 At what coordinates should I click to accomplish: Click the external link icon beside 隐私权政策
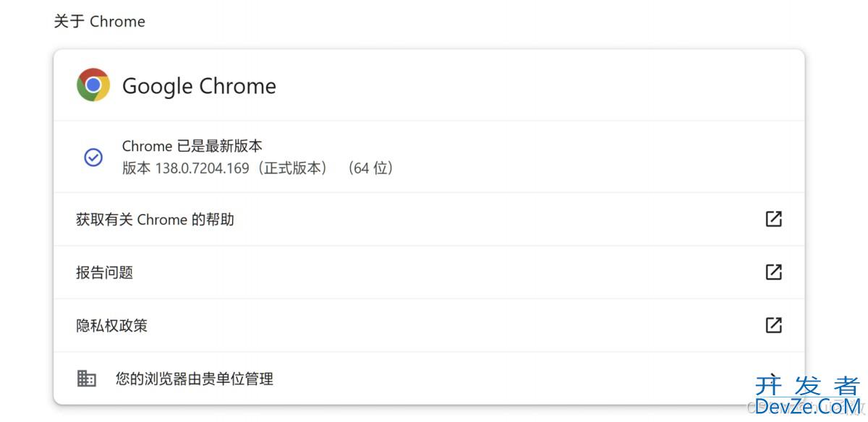[773, 325]
